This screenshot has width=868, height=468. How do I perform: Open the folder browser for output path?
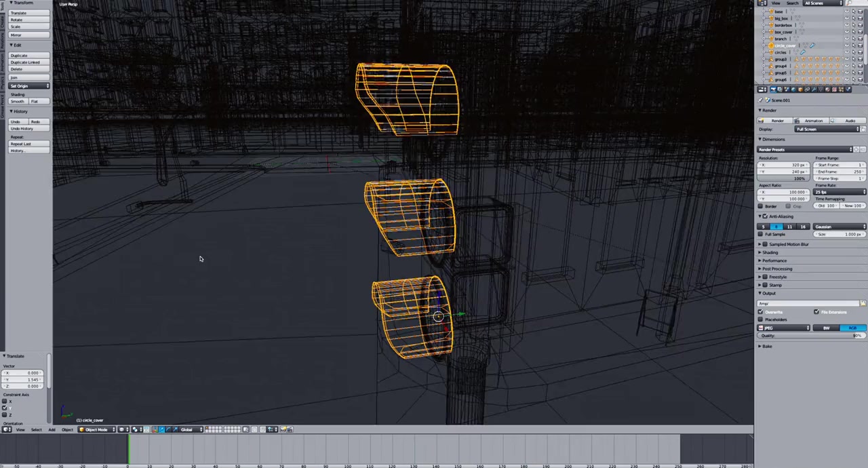coord(863,304)
